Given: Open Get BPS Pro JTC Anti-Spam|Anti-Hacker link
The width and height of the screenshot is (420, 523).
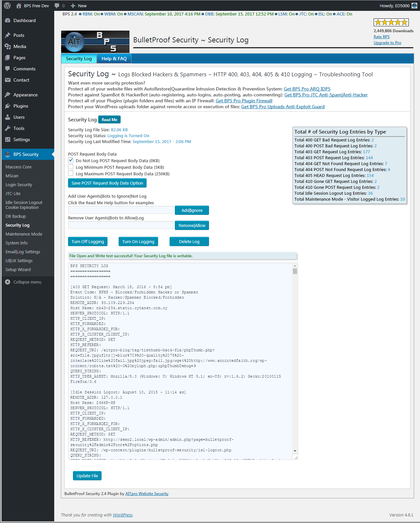Looking at the screenshot, I should pyautogui.click(x=326, y=95).
